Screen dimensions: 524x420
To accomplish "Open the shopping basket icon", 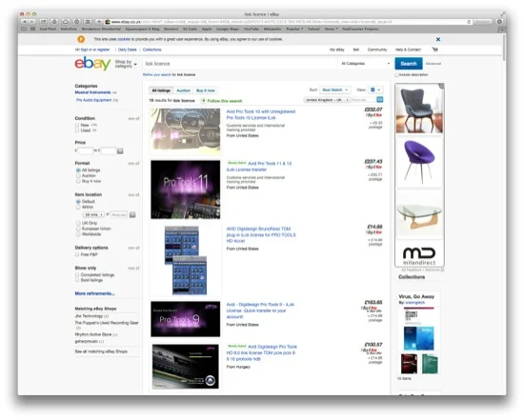I will click(434, 50).
